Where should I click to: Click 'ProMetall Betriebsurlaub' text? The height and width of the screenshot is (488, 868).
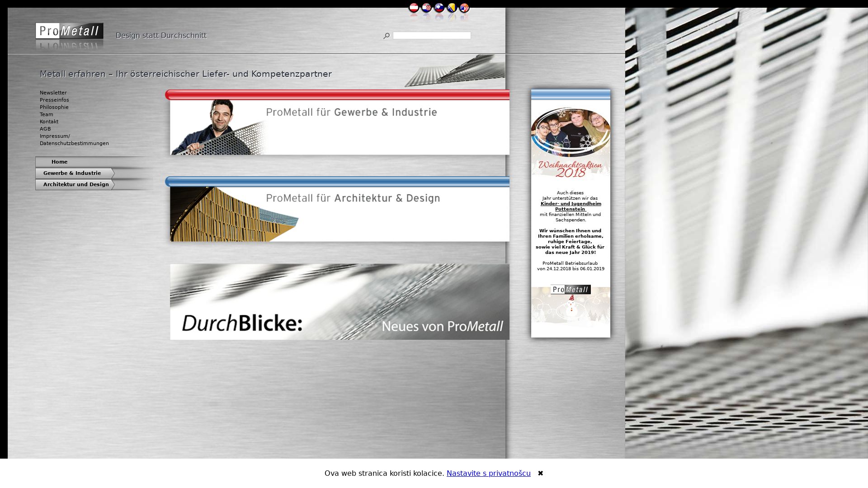click(x=570, y=263)
